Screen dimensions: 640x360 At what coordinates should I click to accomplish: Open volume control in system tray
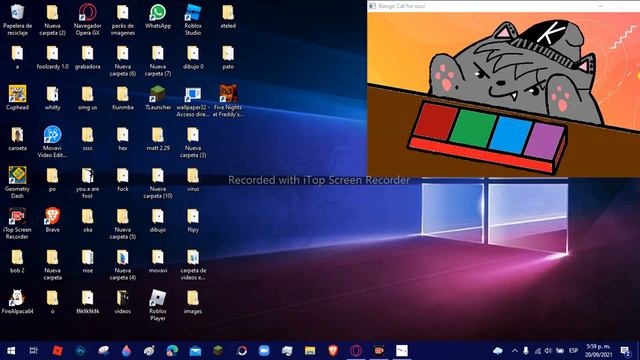point(548,351)
